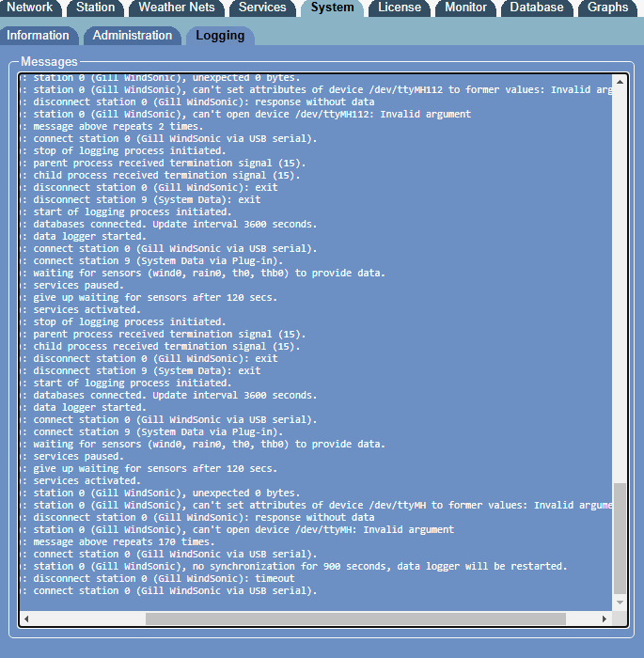Open the Administration sub-tab
644x658 pixels.
(133, 36)
